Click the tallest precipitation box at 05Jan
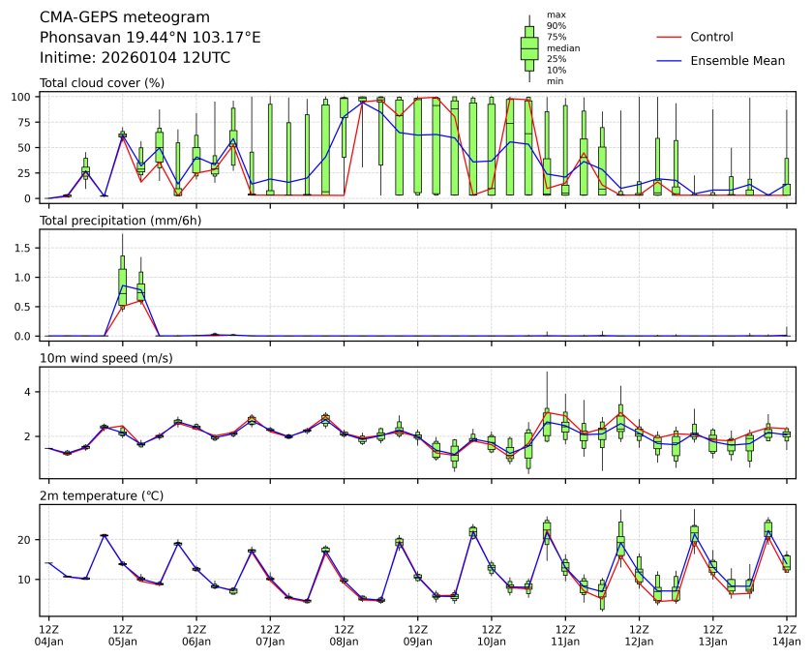The image size is (812, 658). [123, 281]
